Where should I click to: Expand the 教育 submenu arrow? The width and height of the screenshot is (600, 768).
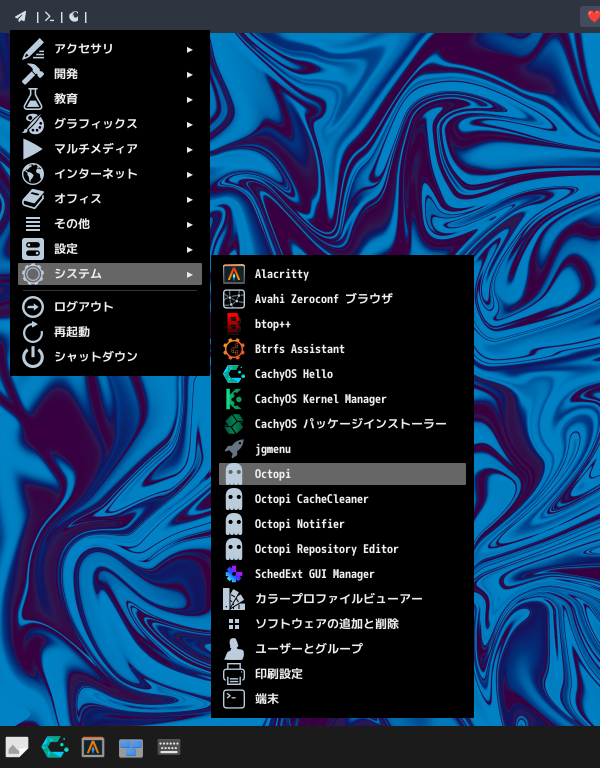coord(190,99)
